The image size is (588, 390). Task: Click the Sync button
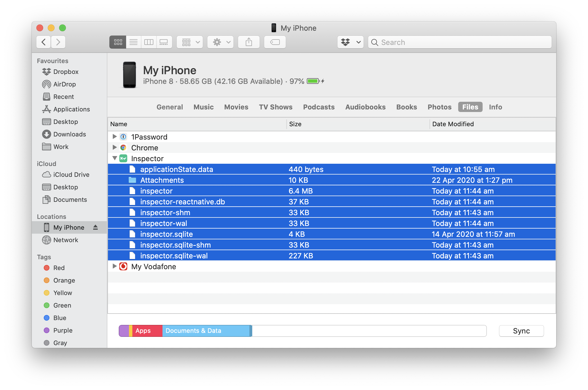pos(521,331)
